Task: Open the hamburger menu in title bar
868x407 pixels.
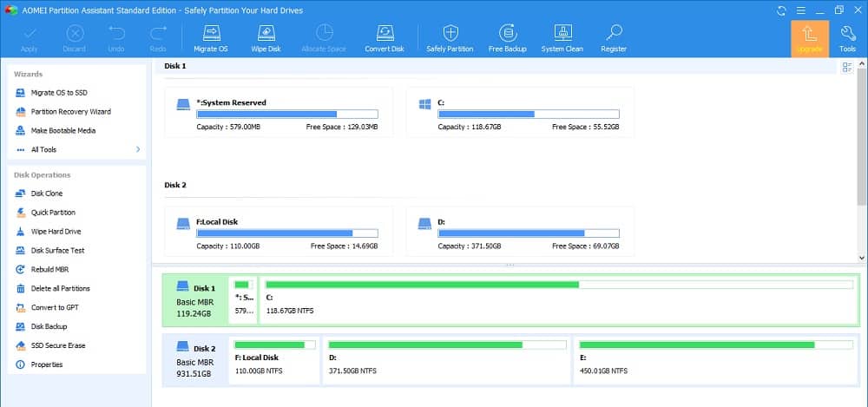Action: [x=801, y=10]
